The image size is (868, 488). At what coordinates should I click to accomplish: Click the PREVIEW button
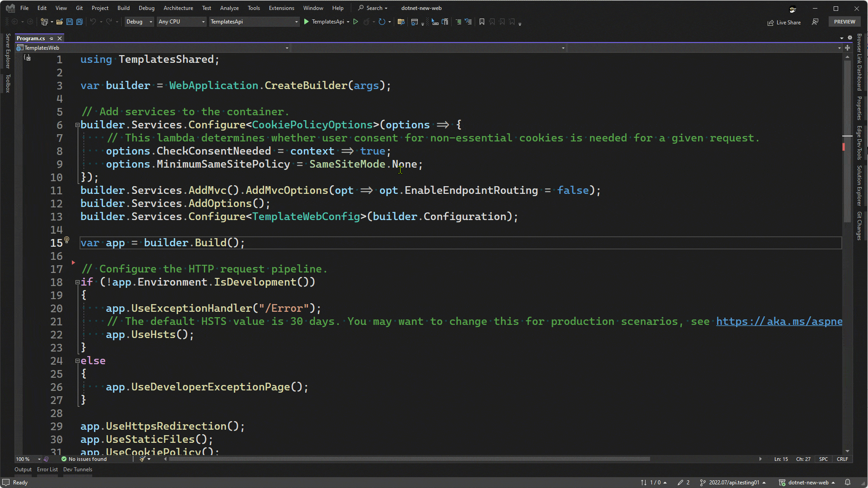click(844, 22)
